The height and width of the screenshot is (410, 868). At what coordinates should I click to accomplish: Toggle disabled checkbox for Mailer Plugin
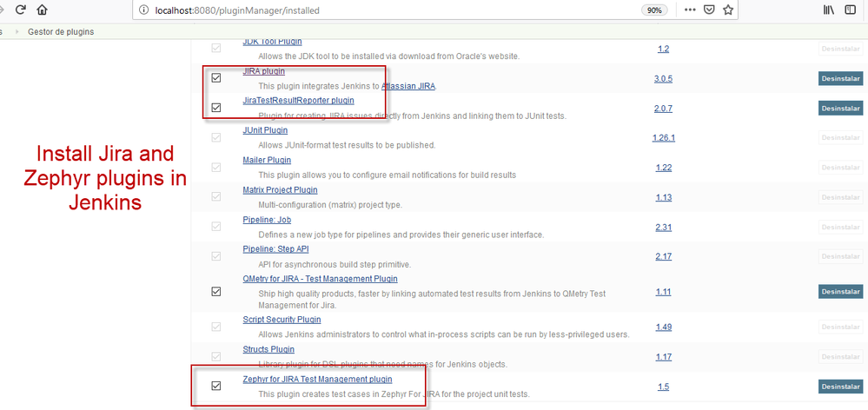(216, 167)
